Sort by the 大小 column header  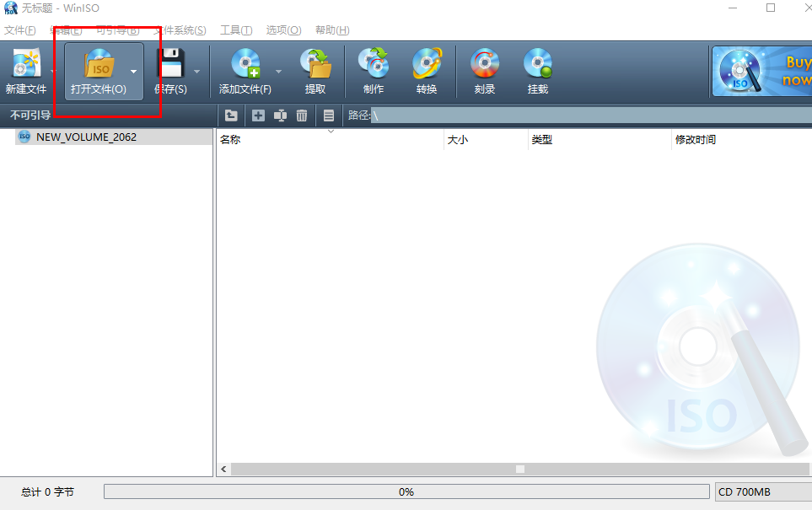486,139
